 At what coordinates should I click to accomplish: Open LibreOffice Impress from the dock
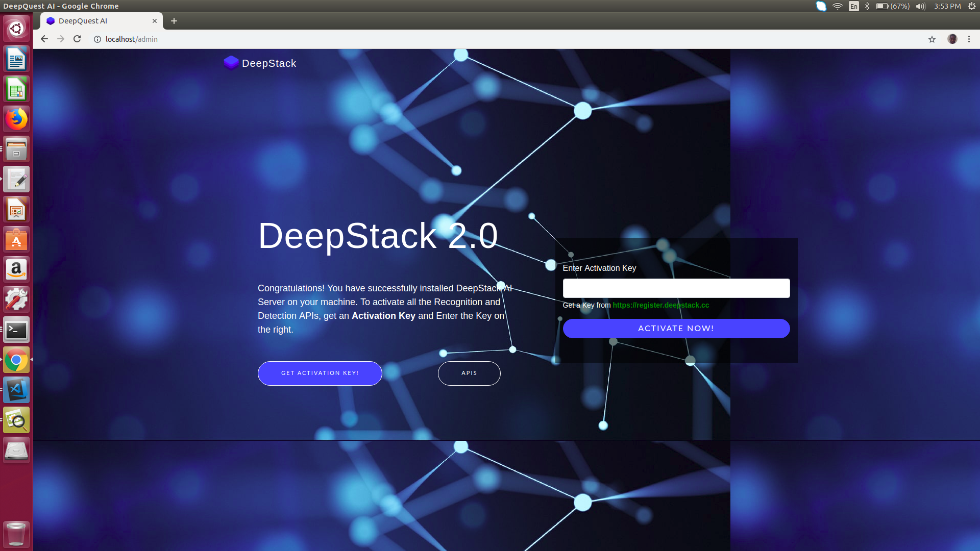tap(16, 209)
